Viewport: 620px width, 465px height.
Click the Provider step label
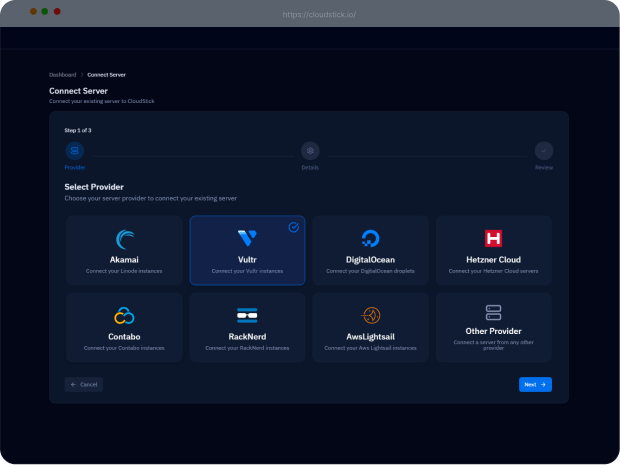(x=75, y=168)
